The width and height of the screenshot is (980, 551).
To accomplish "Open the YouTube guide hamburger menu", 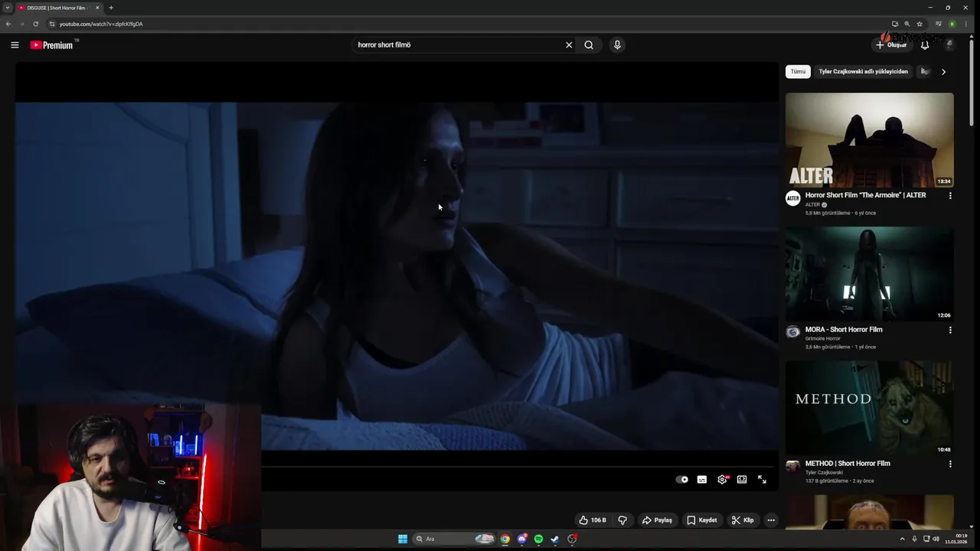I will [15, 45].
